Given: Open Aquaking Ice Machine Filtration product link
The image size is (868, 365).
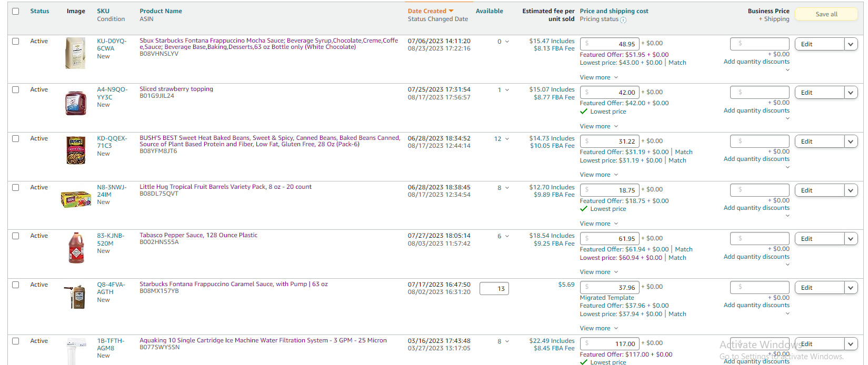Looking at the screenshot, I should [x=263, y=340].
